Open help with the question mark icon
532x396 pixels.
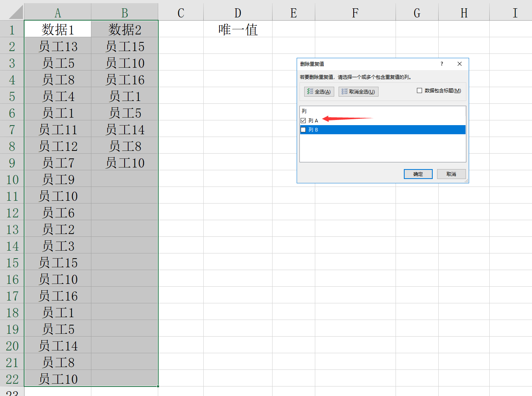point(442,64)
